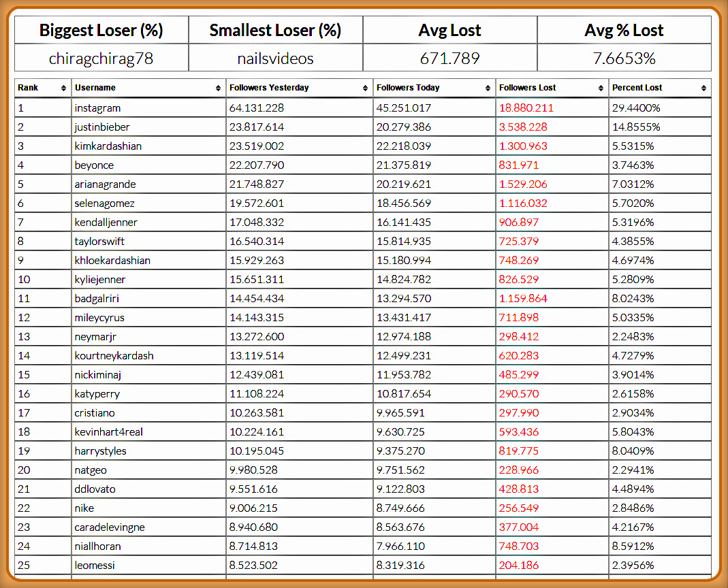Click the Avg Lost value 671.789
The image size is (728, 588).
[x=449, y=59]
